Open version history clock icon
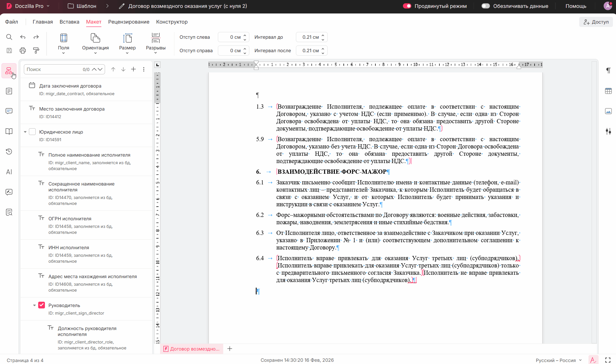The image size is (616, 364). click(x=9, y=152)
